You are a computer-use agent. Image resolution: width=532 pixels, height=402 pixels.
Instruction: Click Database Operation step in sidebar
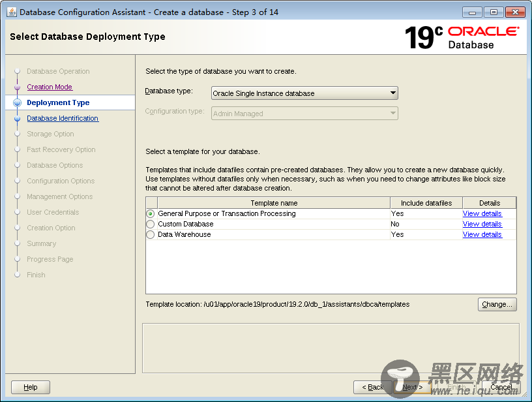(58, 71)
